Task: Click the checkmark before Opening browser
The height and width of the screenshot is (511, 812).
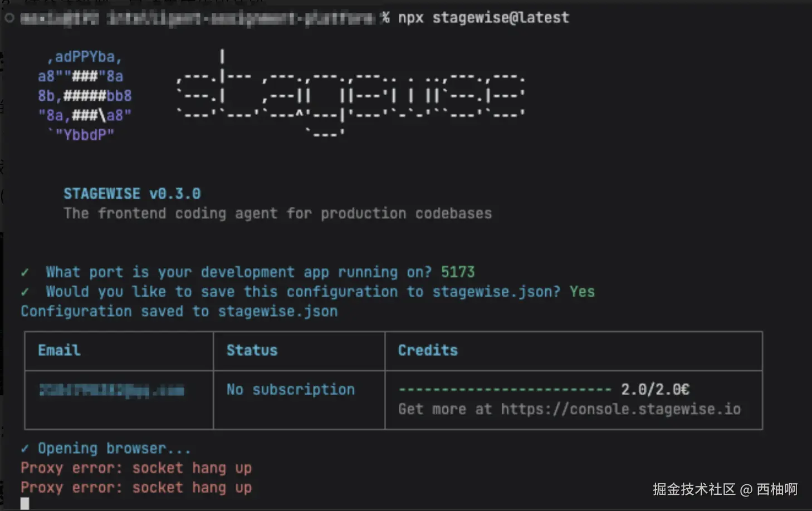Action: click(25, 449)
